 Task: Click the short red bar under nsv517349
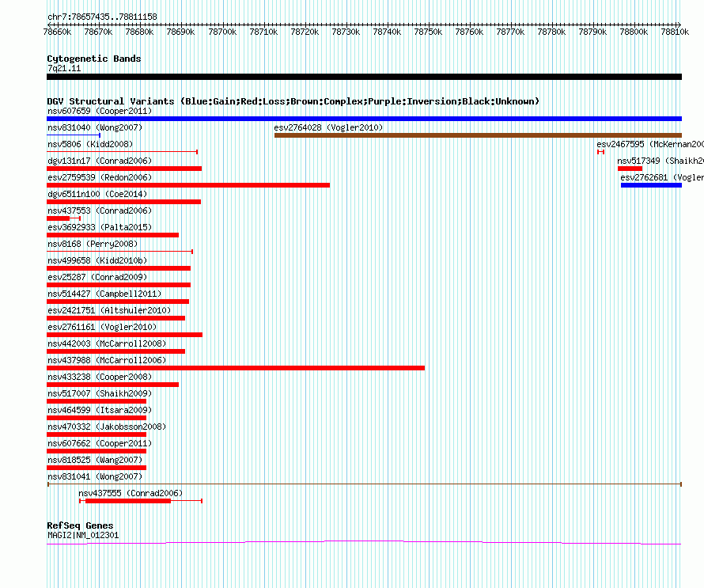pos(630,169)
